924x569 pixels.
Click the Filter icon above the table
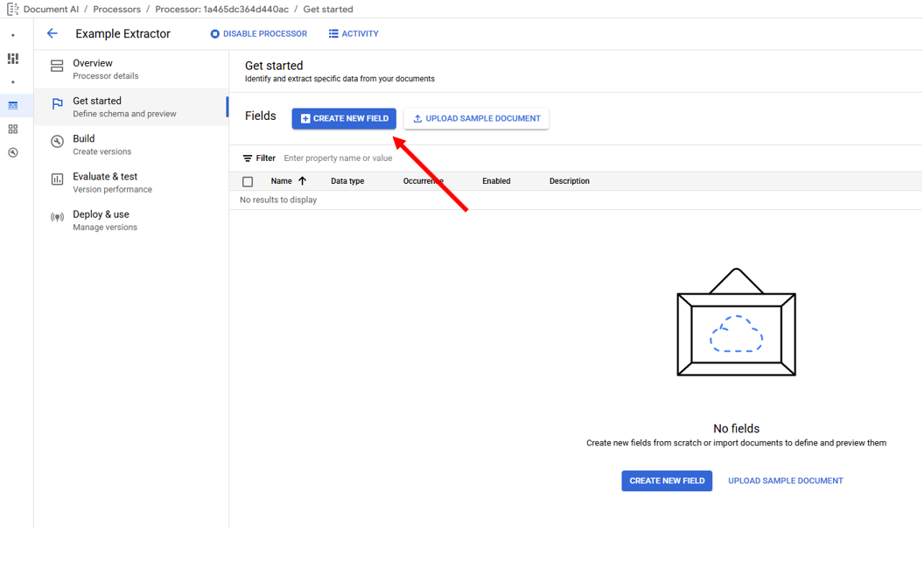pyautogui.click(x=248, y=158)
